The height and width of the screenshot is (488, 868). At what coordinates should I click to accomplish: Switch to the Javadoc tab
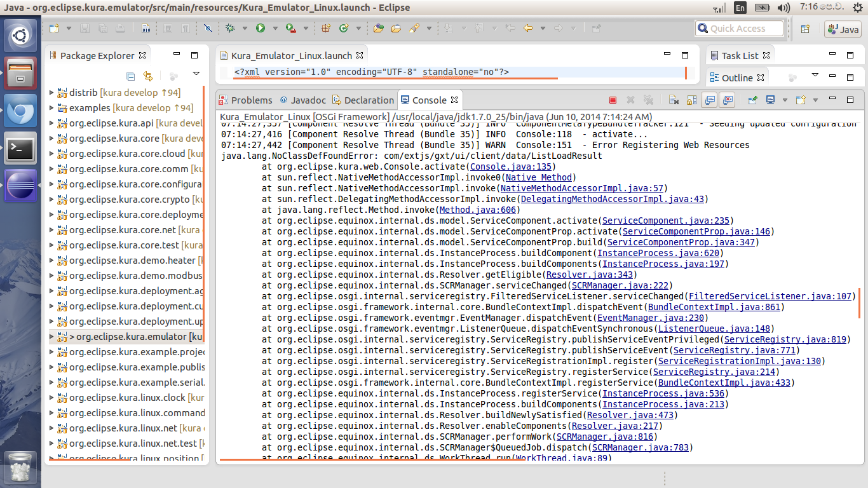(303, 100)
